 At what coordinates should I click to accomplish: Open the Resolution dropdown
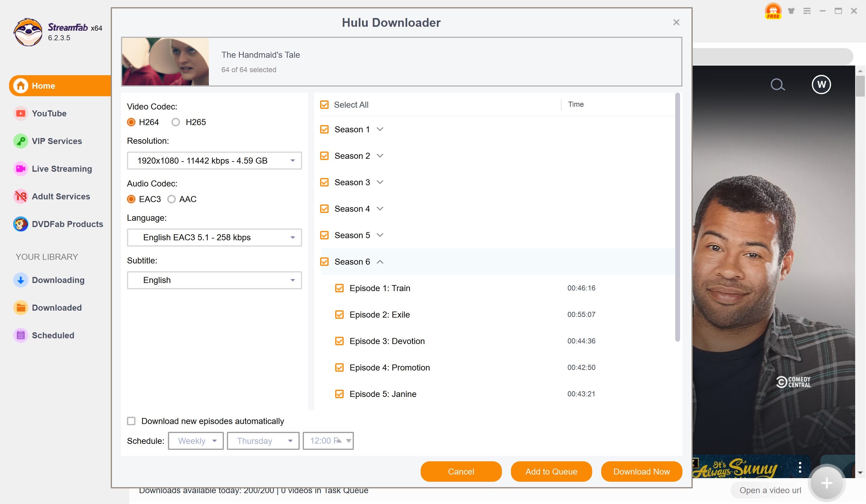(x=215, y=161)
